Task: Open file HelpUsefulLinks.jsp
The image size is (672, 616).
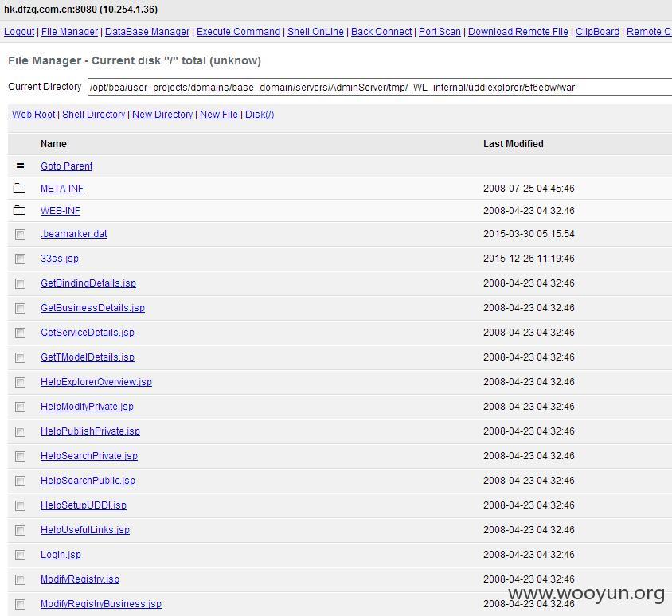Action: tap(85, 530)
